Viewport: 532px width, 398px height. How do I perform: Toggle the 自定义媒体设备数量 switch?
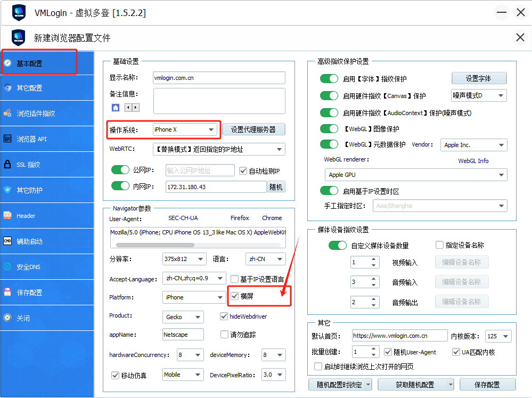(338, 245)
